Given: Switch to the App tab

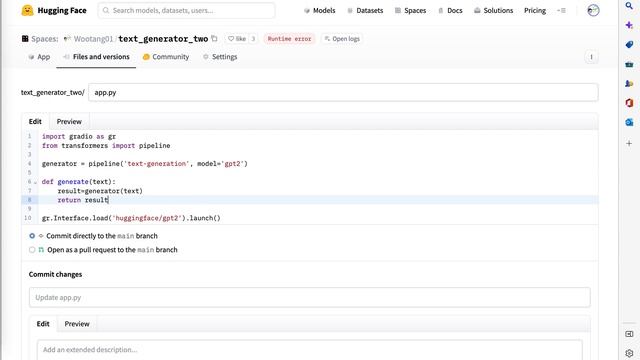Looking at the screenshot, I should pos(39,57).
